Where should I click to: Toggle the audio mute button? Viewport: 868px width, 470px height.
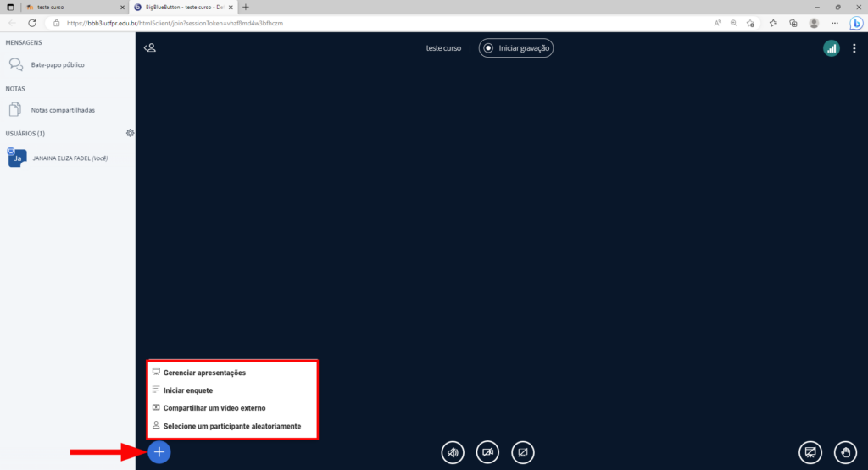coord(453,452)
